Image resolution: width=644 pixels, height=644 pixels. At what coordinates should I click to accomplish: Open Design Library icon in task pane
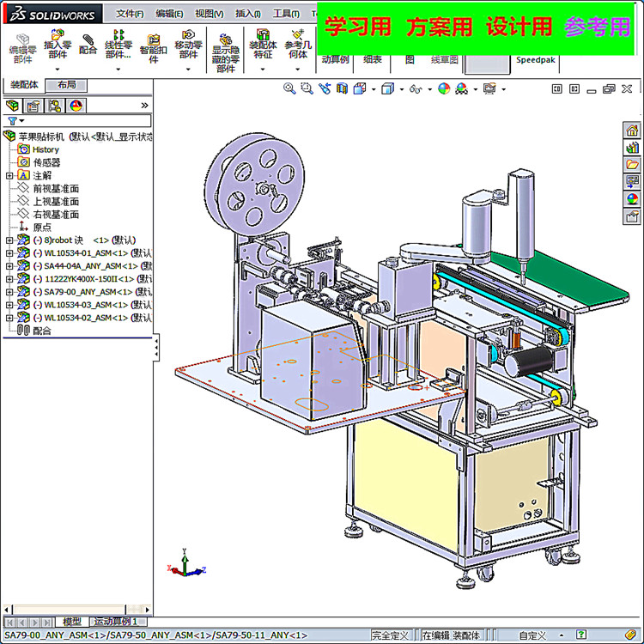tap(632, 148)
